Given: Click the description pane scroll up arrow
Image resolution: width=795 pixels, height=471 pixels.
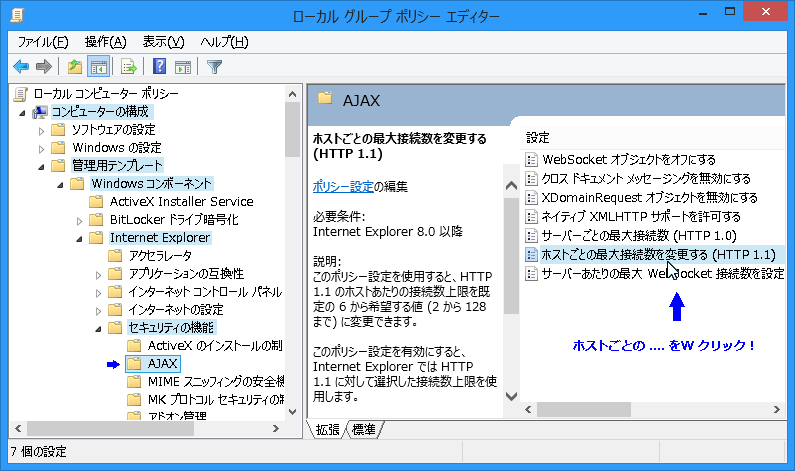Looking at the screenshot, I should point(511,186).
